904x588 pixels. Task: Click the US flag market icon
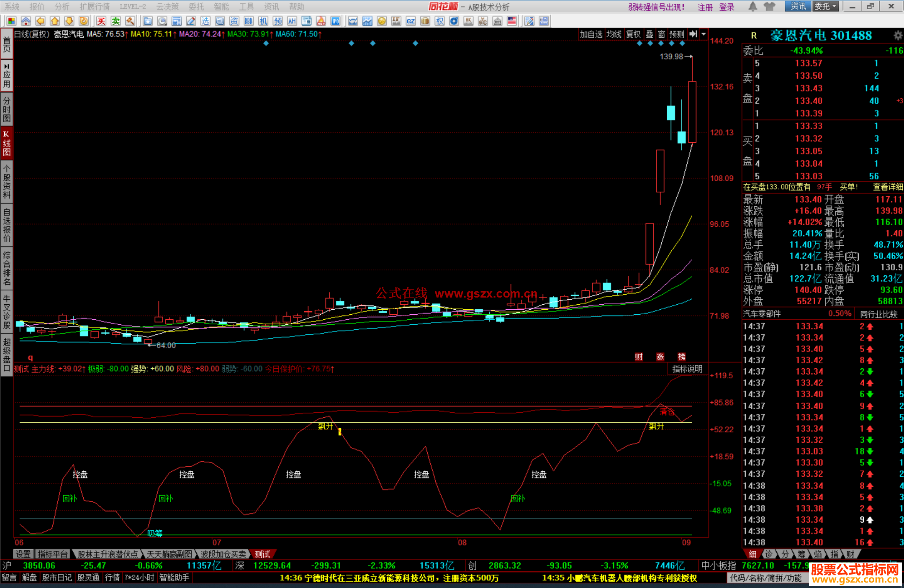pos(511,21)
